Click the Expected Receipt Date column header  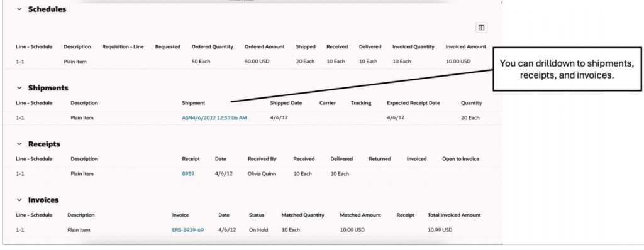(413, 103)
